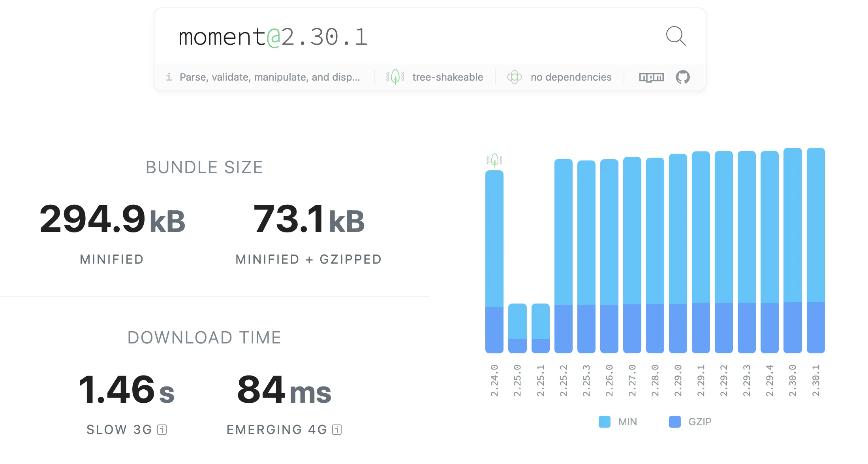This screenshot has width=868, height=464.
Task: Select the 2.30.1 version bar
Action: [x=815, y=250]
